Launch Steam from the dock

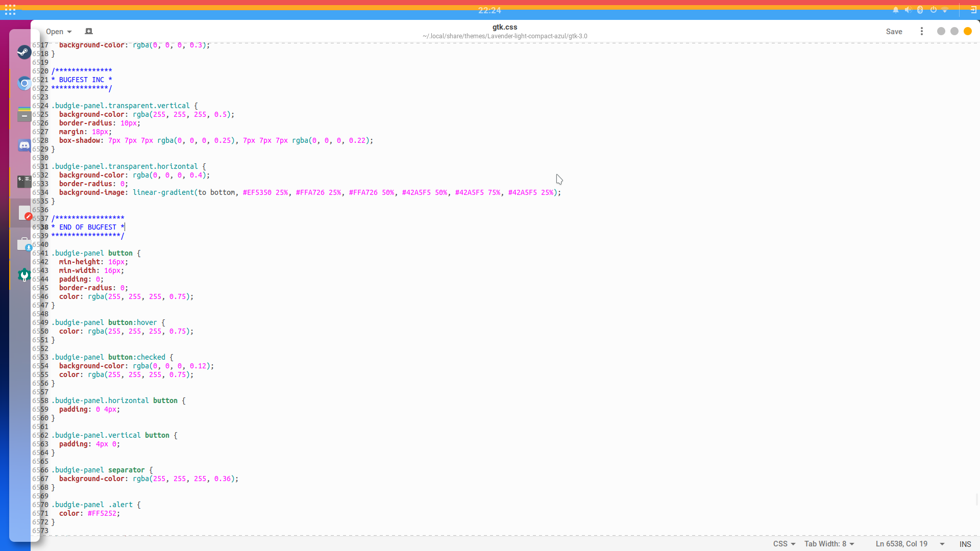tap(24, 52)
